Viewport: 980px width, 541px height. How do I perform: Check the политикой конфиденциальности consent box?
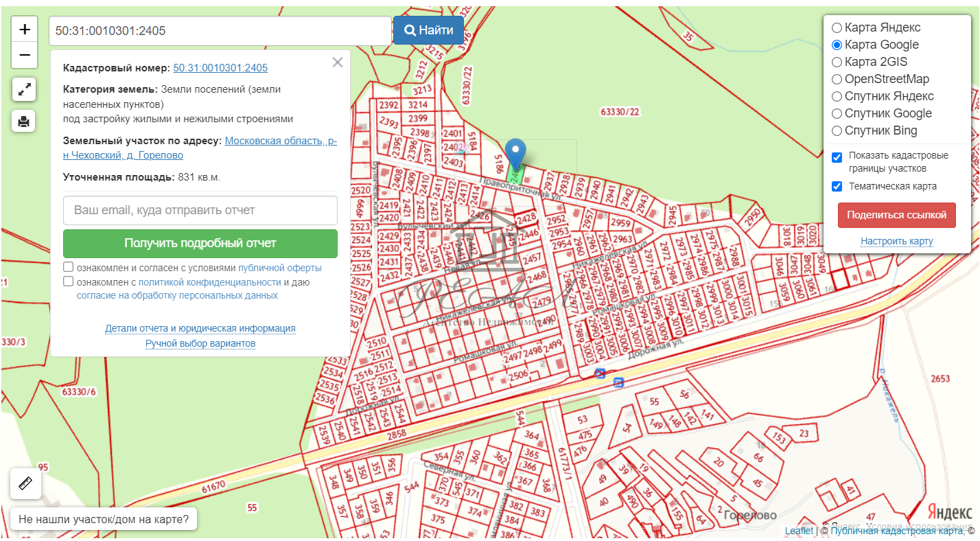coord(69,281)
